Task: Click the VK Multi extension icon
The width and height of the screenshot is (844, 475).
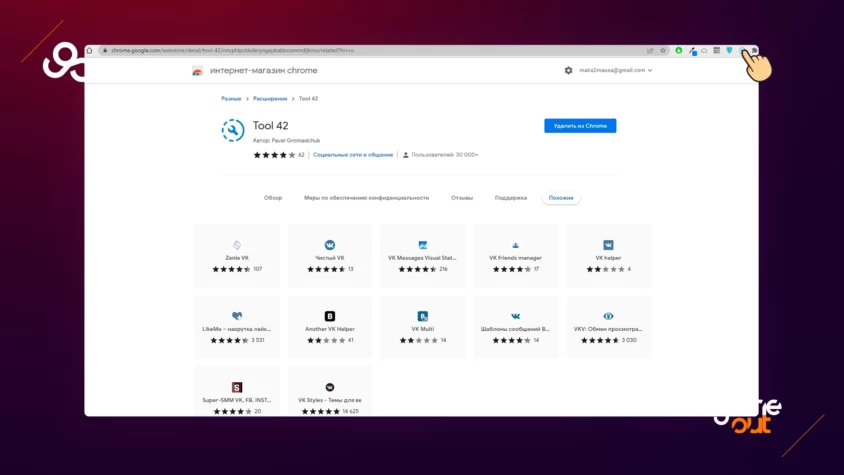Action: (x=423, y=316)
